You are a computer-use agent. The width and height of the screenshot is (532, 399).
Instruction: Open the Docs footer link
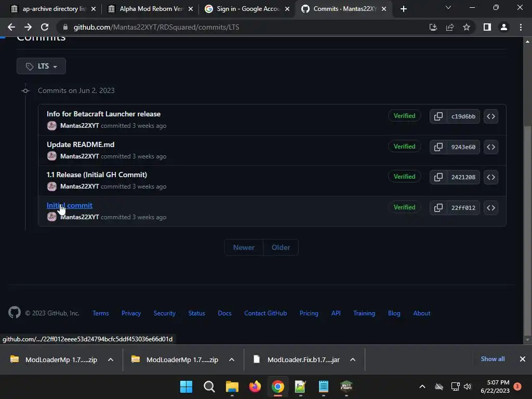click(x=224, y=313)
